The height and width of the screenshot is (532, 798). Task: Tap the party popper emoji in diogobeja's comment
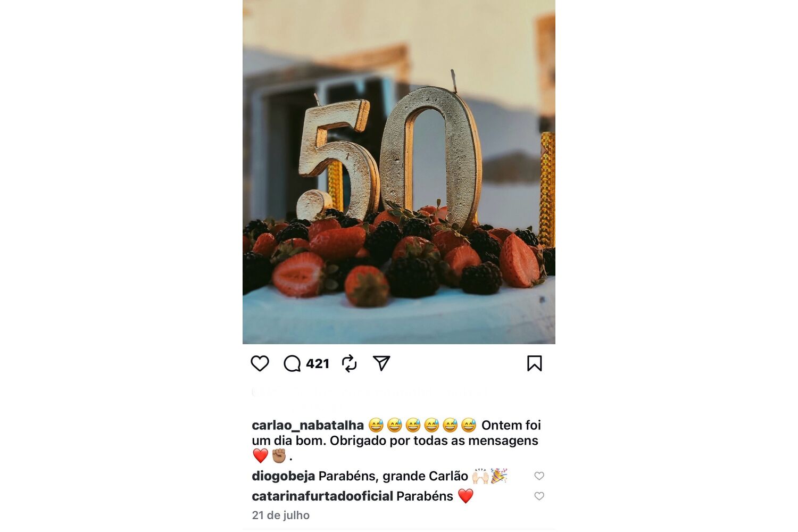pyautogui.click(x=498, y=476)
